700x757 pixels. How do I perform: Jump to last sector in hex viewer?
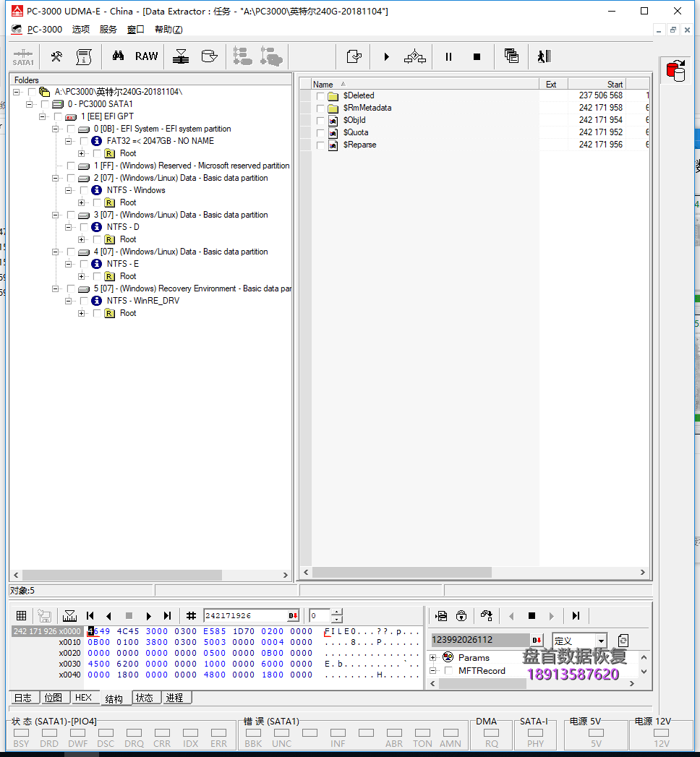pos(167,615)
